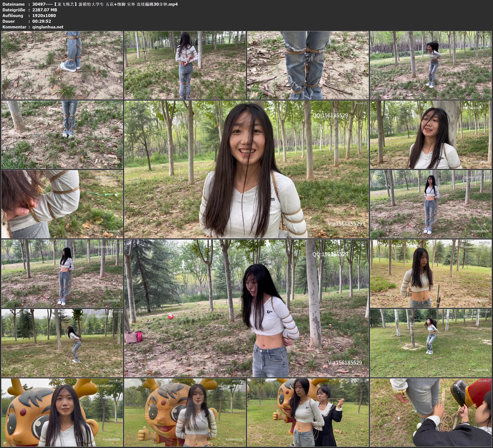This screenshot has height=448, width=493.
Task: Select the large thumbnail at 00:17:17
Action: click(x=246, y=308)
